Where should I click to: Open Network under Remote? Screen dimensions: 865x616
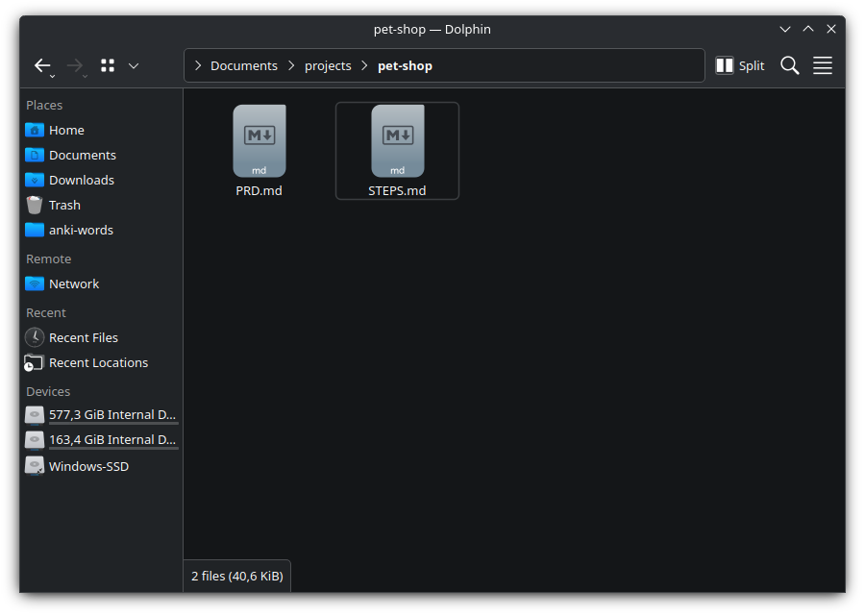pos(74,283)
